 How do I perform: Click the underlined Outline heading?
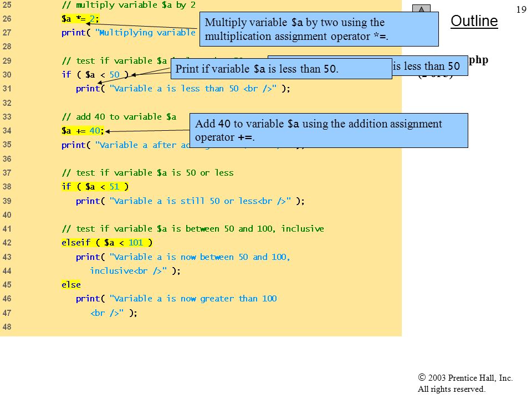(x=474, y=21)
